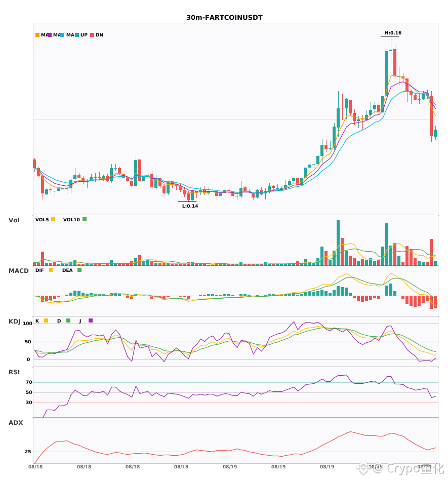
Task: Toggle the green DEA swatch
Action: coord(79,270)
